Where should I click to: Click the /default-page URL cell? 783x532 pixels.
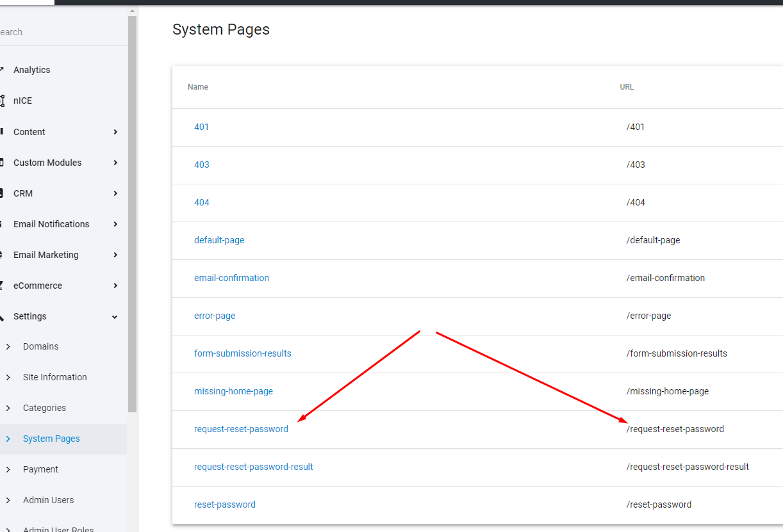tap(654, 240)
